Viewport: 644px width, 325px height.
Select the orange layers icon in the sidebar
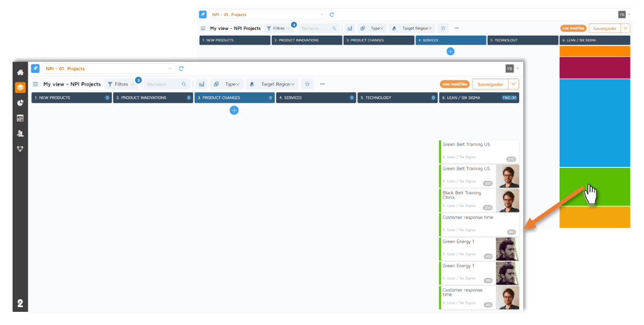coord(20,88)
